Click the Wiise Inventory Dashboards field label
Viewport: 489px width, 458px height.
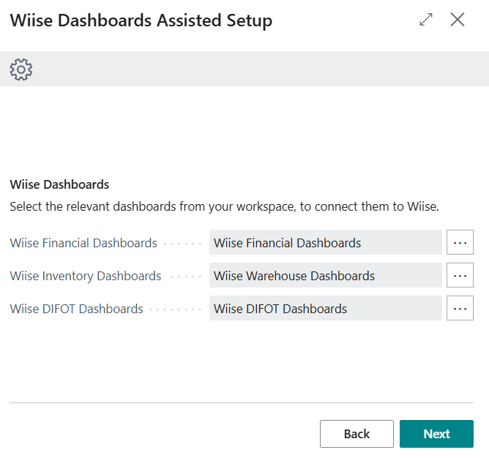pos(85,276)
